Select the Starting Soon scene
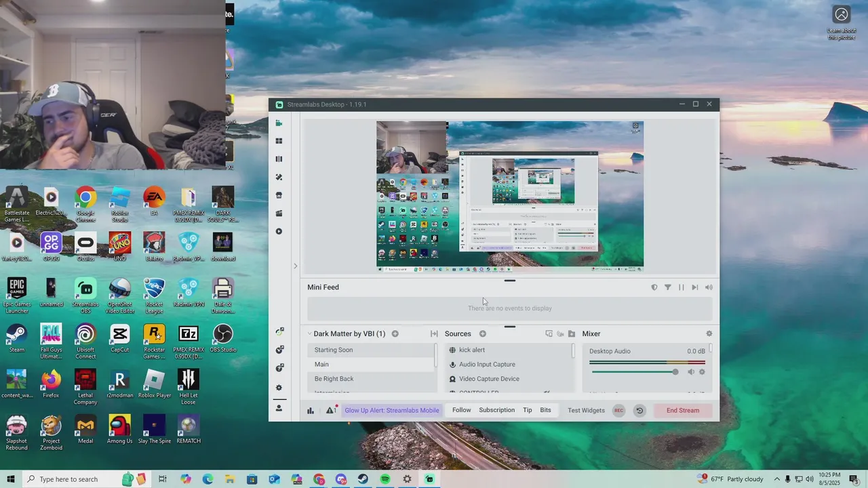 [371, 350]
